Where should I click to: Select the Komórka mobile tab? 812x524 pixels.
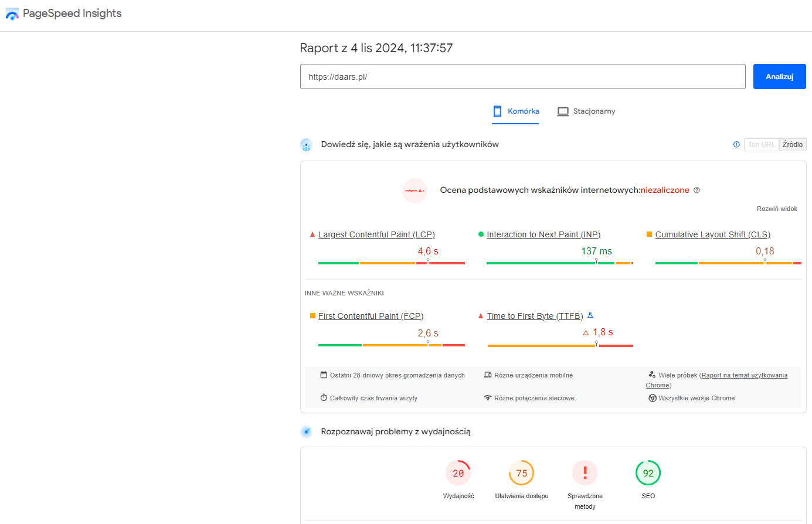coord(515,111)
